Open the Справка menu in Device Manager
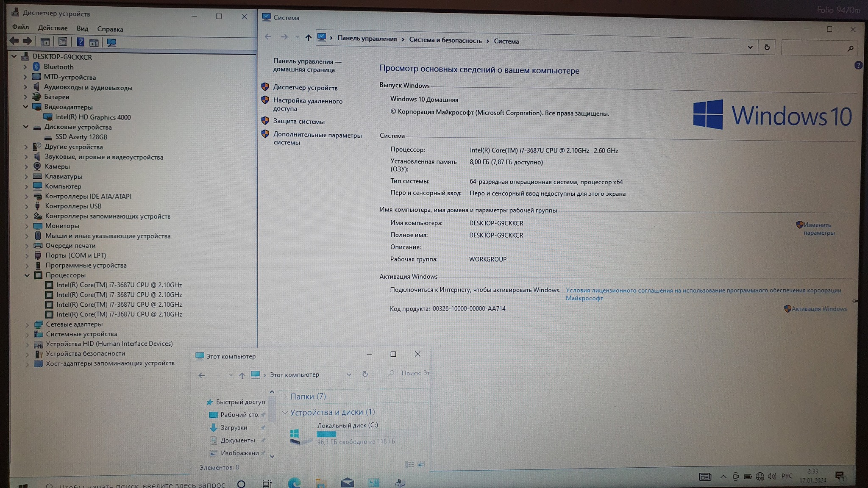The width and height of the screenshot is (868, 488). [110, 29]
